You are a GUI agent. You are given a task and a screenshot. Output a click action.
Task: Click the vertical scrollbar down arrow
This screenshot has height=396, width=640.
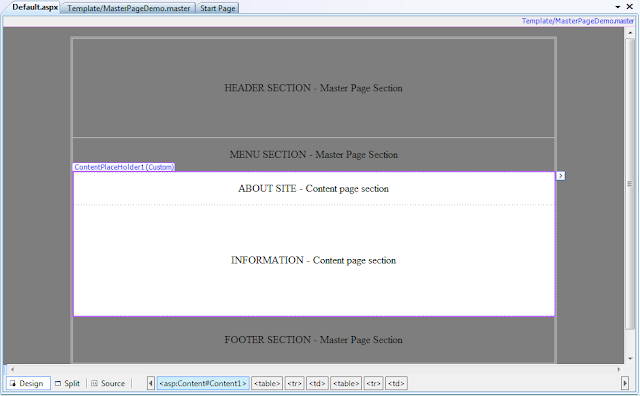[x=630, y=359]
